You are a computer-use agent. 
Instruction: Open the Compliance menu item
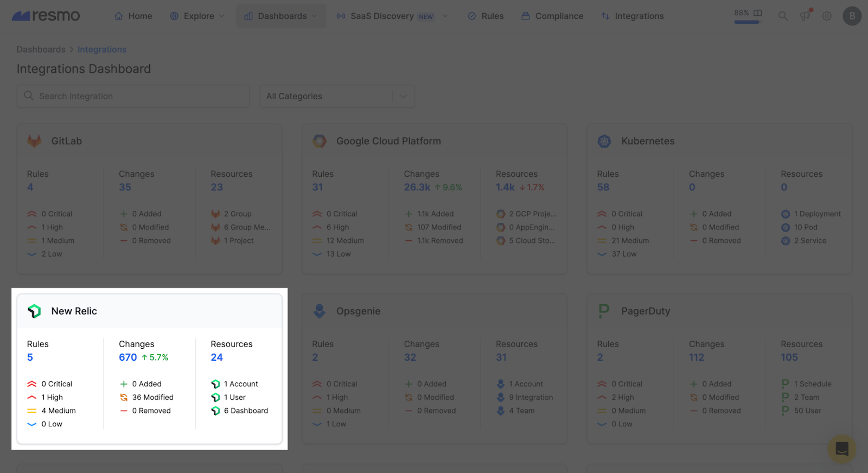pos(552,16)
